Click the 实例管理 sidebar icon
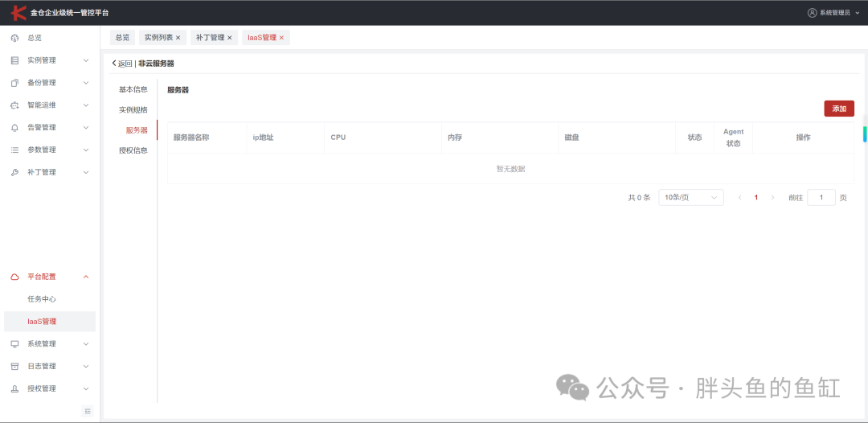Screen dimensions: 868x423 (15, 60)
